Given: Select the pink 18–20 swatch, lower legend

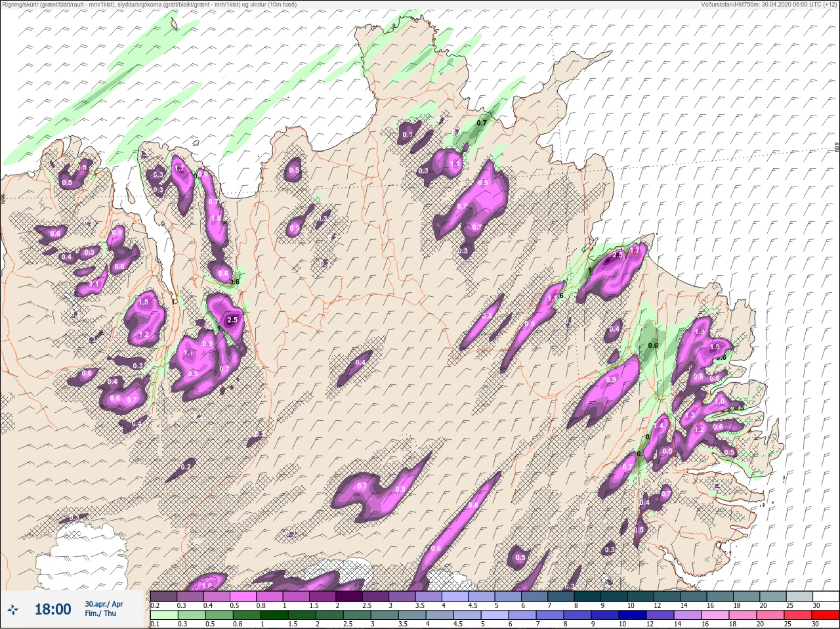Looking at the screenshot, I should (742, 614).
